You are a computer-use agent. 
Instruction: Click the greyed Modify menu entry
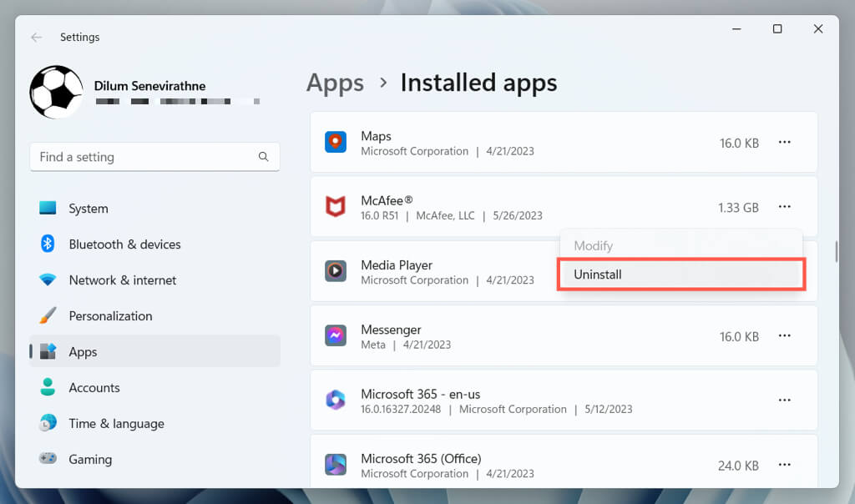pyautogui.click(x=681, y=245)
